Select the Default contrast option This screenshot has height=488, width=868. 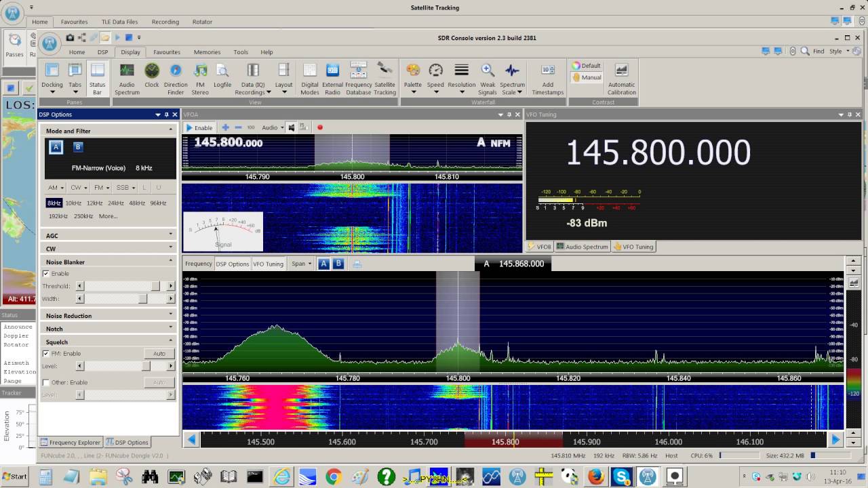click(587, 66)
